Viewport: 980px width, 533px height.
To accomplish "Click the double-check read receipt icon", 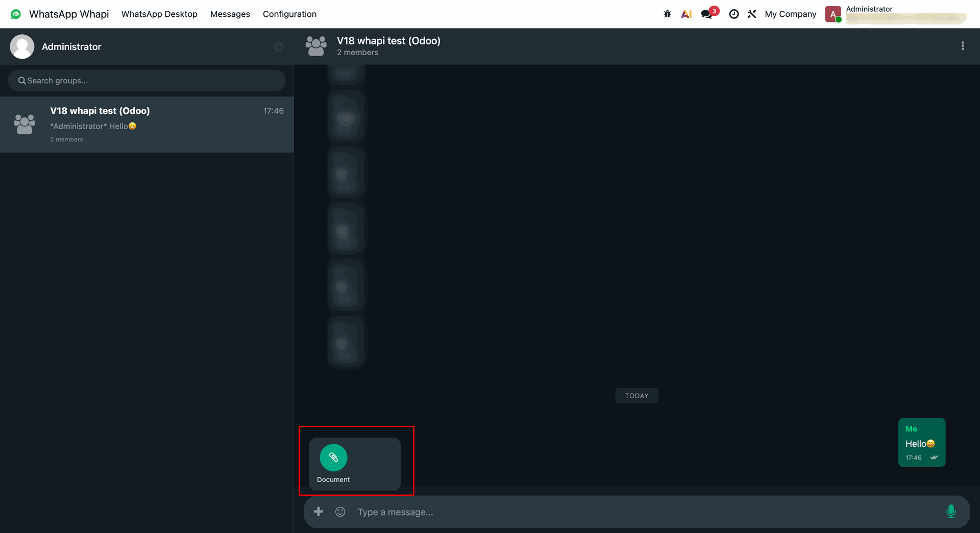I will pyautogui.click(x=934, y=457).
